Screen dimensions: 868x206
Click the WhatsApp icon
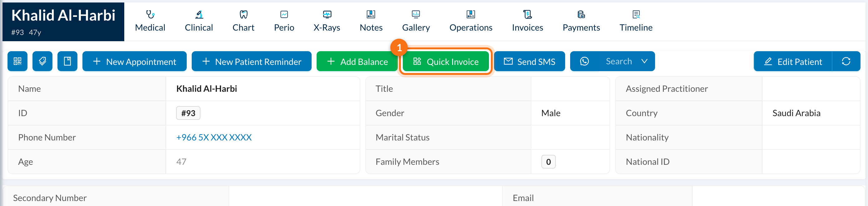(584, 61)
